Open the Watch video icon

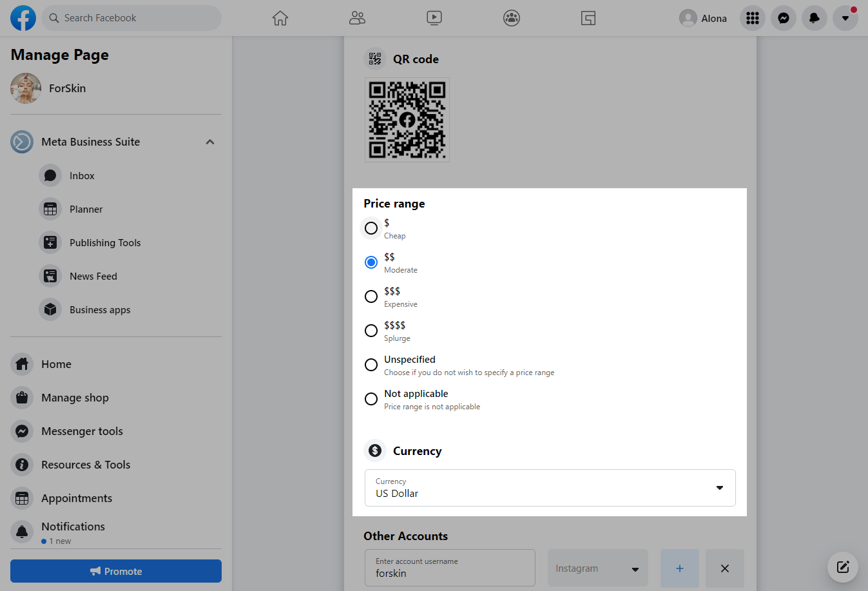point(434,18)
